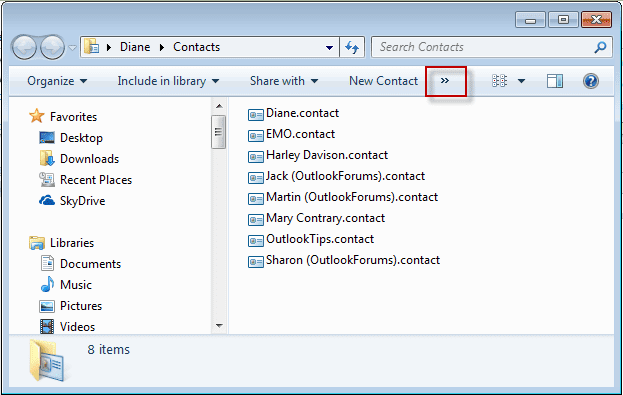The height and width of the screenshot is (395, 623).
Task: Show additional toolbar commands chevron
Action: click(x=445, y=81)
